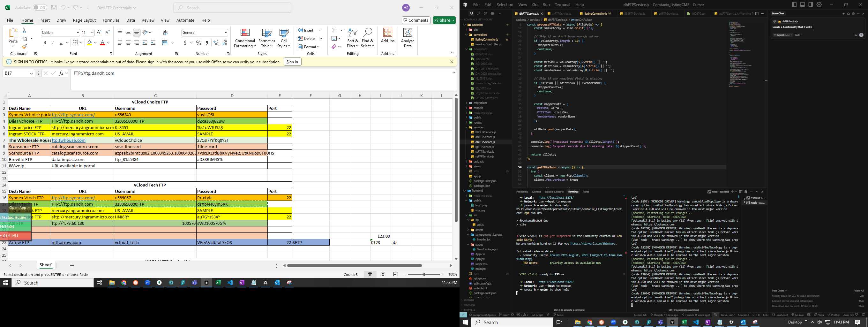The height and width of the screenshot is (327, 868).
Task: Toggle the AutoSave switch in Excel
Action: click(x=40, y=7)
